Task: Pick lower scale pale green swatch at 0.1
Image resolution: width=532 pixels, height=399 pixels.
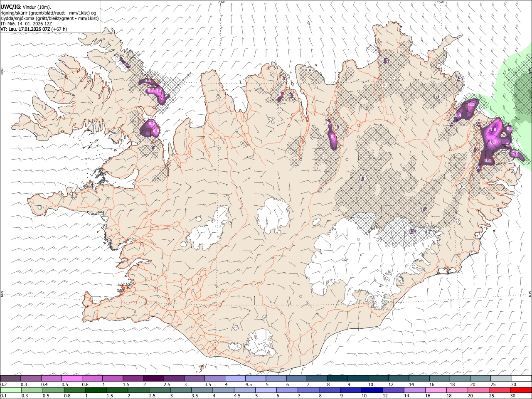Action: pyautogui.click(x=11, y=390)
